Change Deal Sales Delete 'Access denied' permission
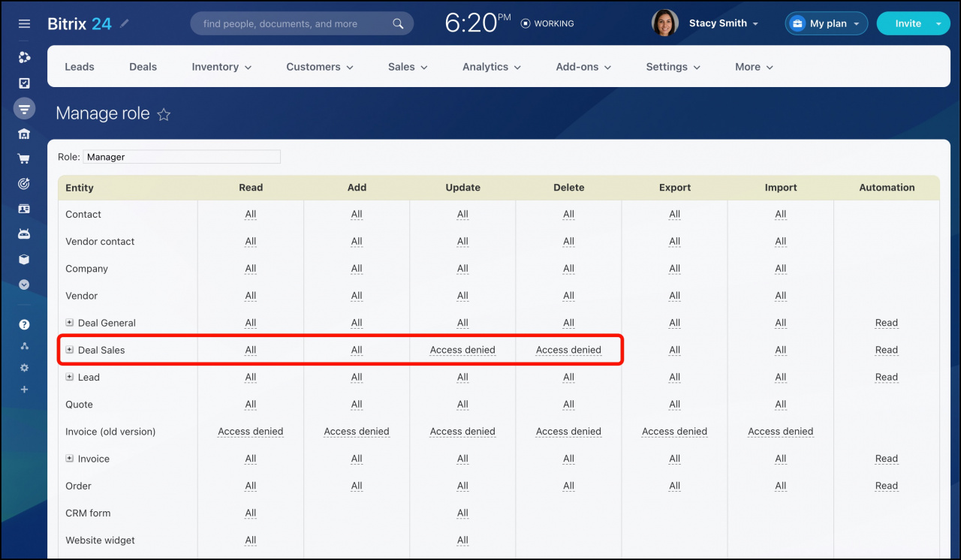The image size is (961, 560). (x=568, y=350)
